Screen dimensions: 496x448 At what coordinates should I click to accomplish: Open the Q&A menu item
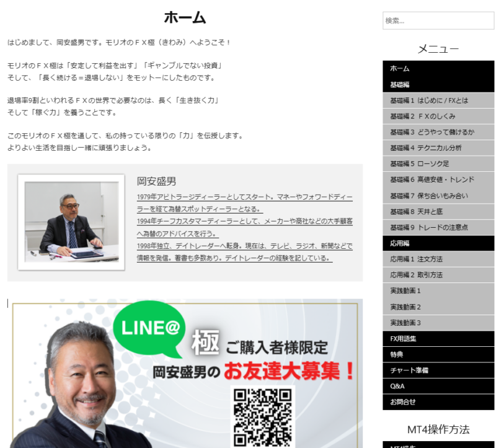(438, 386)
